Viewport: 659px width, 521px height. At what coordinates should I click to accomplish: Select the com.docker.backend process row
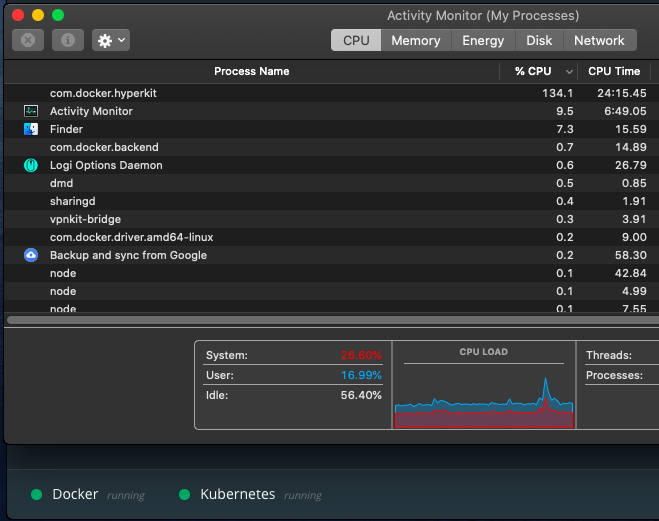point(331,147)
